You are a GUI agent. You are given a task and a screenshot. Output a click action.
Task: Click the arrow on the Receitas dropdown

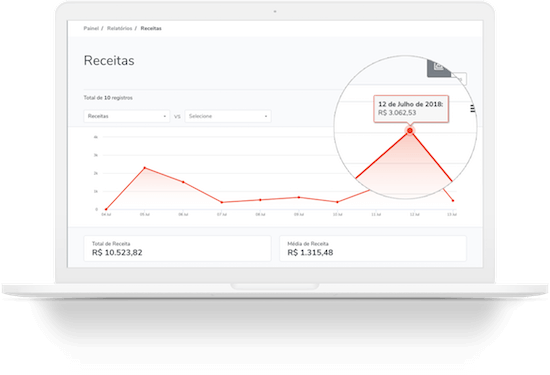tap(165, 116)
